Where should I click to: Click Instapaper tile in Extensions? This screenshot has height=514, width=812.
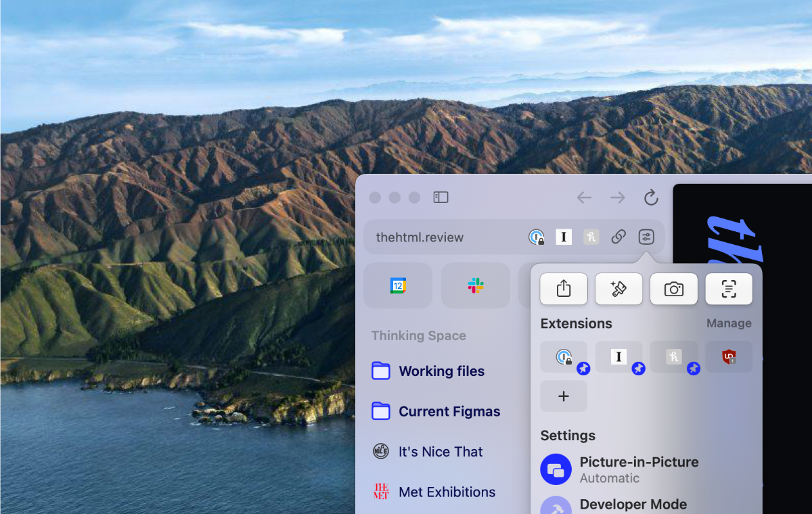coord(618,356)
